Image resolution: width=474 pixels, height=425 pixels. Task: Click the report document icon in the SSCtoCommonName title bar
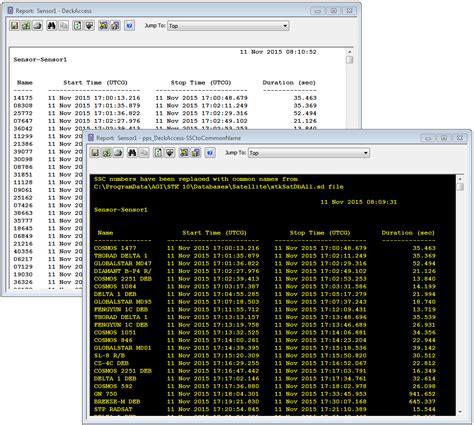click(x=91, y=138)
